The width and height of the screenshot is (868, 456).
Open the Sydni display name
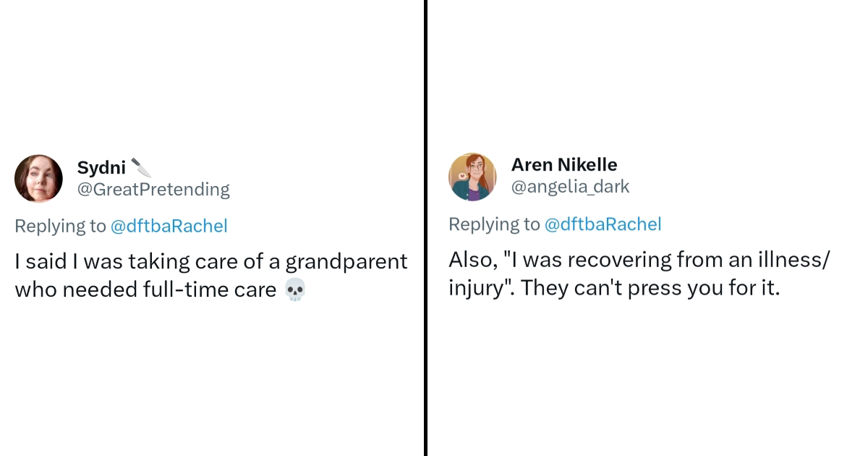(x=101, y=168)
